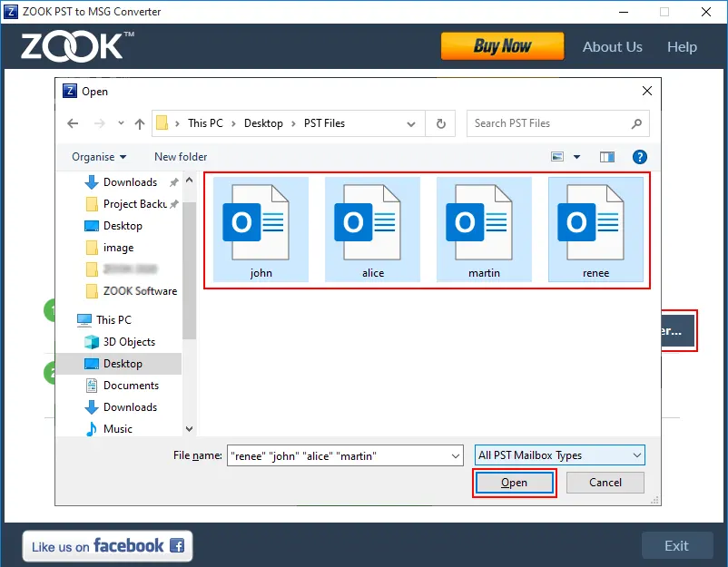Open recent locations dropdown chevron

(x=121, y=123)
